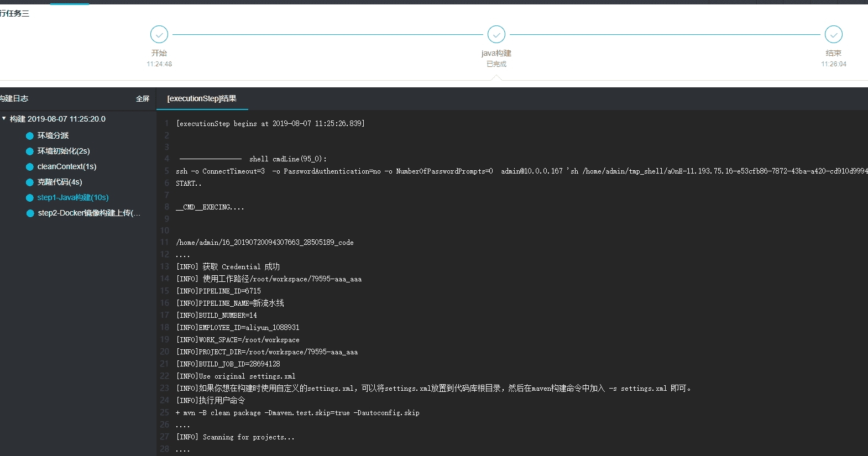Click the 结束 stage checkmark circle

[833, 34]
